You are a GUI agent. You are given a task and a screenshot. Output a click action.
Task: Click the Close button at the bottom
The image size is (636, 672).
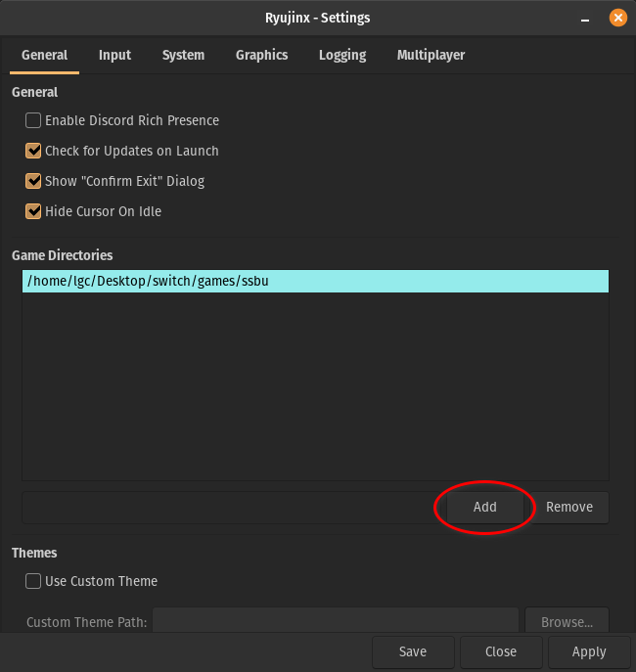tap(501, 651)
